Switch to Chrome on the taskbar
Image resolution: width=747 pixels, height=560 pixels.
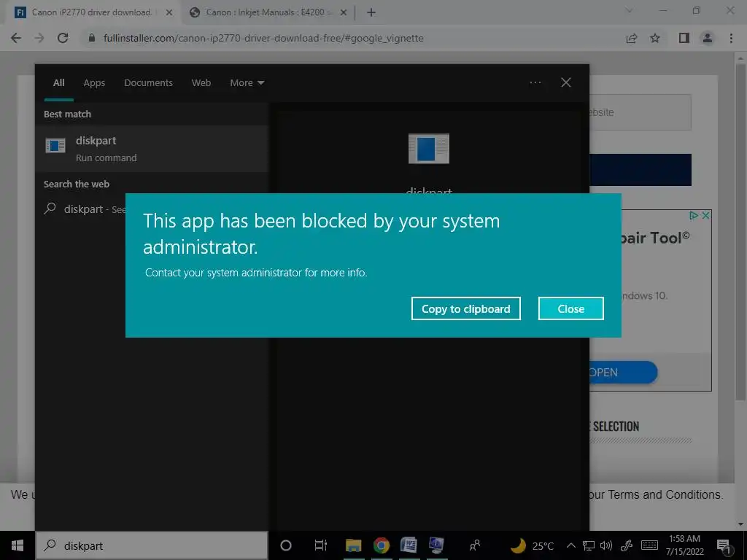tap(381, 545)
